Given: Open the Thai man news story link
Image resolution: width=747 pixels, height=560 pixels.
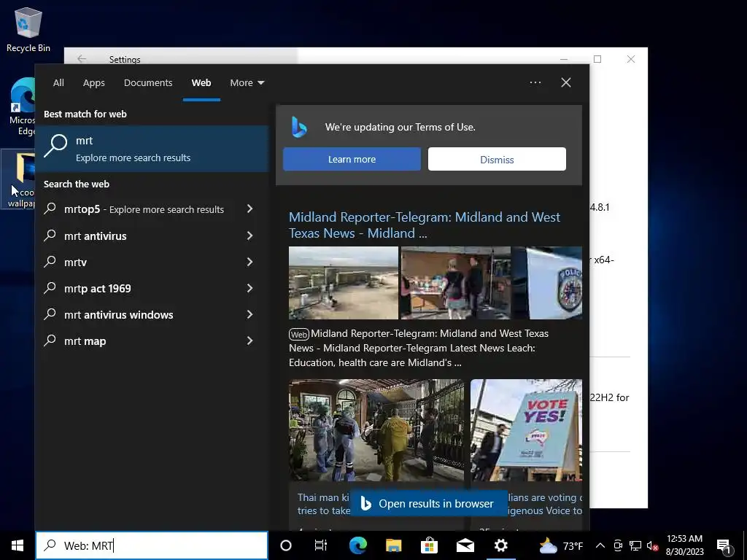Looking at the screenshot, I should click(x=324, y=504).
